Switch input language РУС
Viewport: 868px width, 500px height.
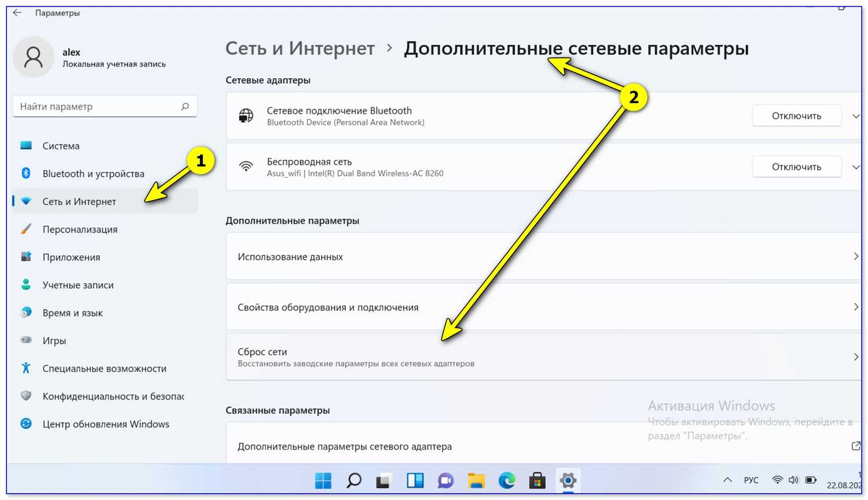(x=751, y=480)
